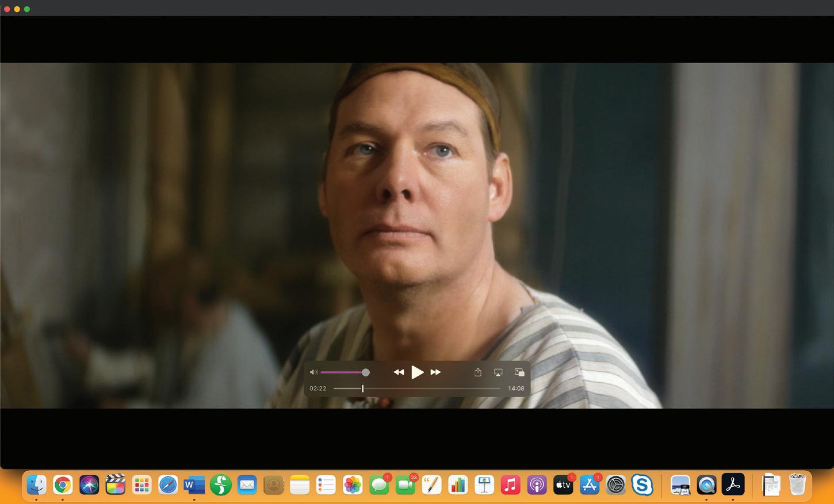Open Launchpad from the dock
This screenshot has width=834, height=504.
tap(141, 486)
